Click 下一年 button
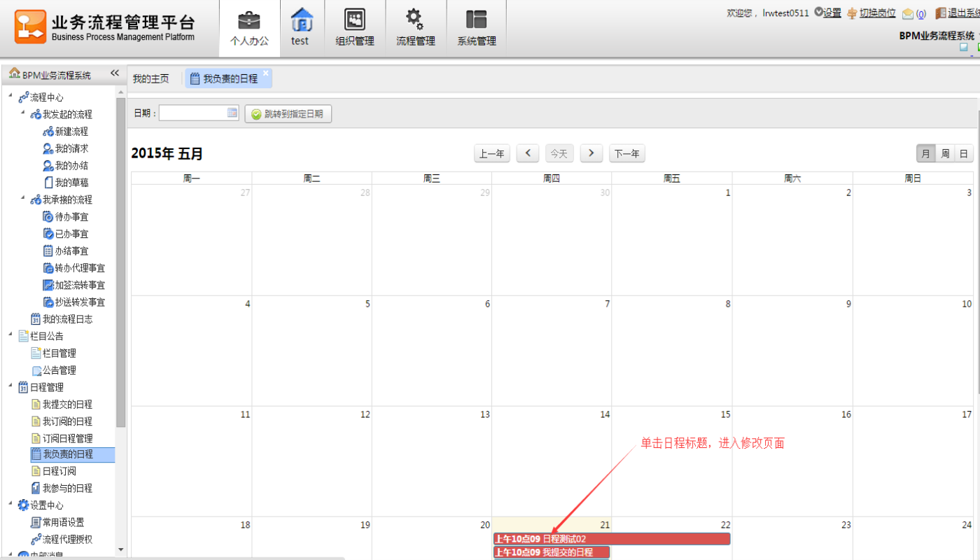Viewport: 980px width, 560px height. [x=627, y=153]
